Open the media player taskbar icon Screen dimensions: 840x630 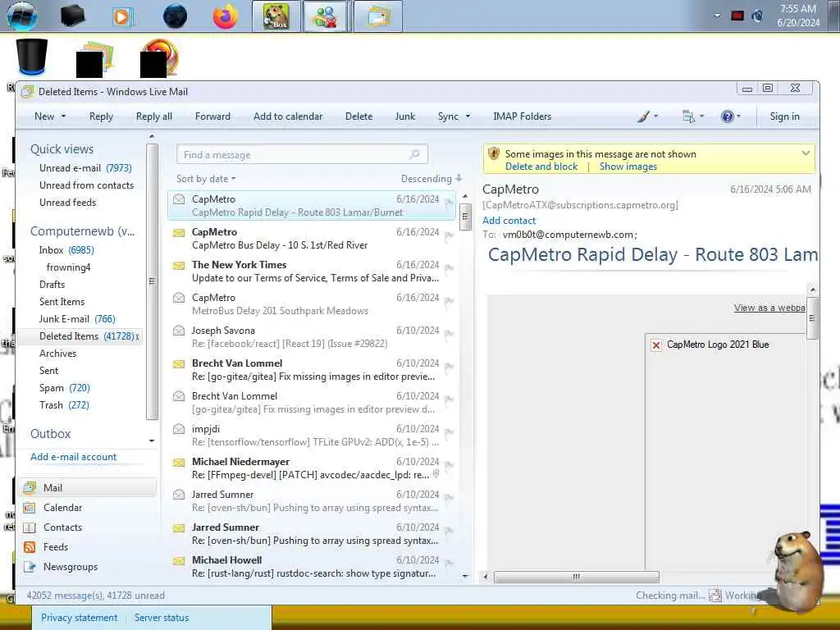(123, 16)
